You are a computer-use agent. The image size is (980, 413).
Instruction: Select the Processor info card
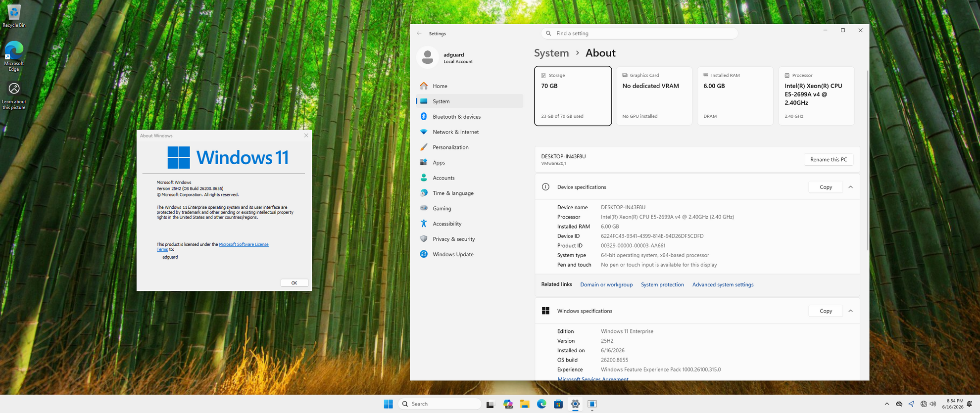pyautogui.click(x=816, y=96)
